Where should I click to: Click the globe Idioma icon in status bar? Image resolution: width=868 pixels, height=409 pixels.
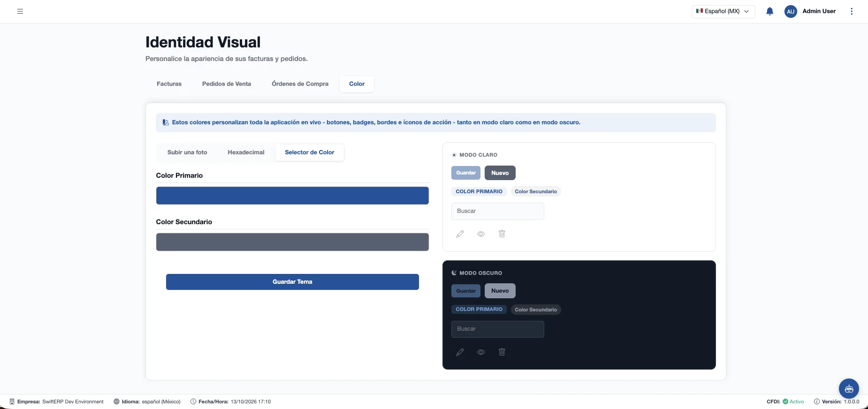point(116,401)
